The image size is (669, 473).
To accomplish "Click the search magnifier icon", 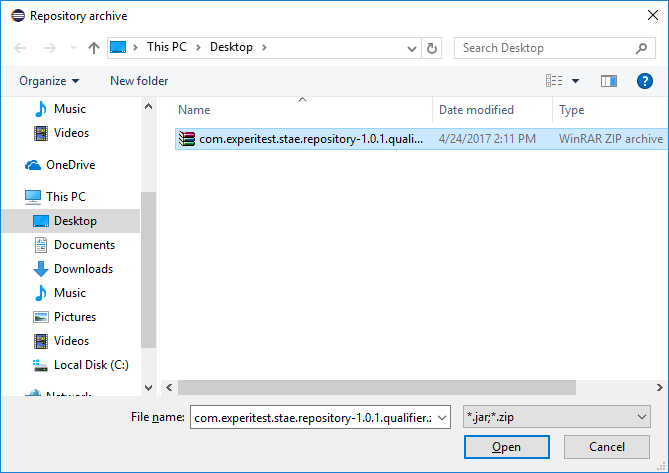I will (x=641, y=48).
